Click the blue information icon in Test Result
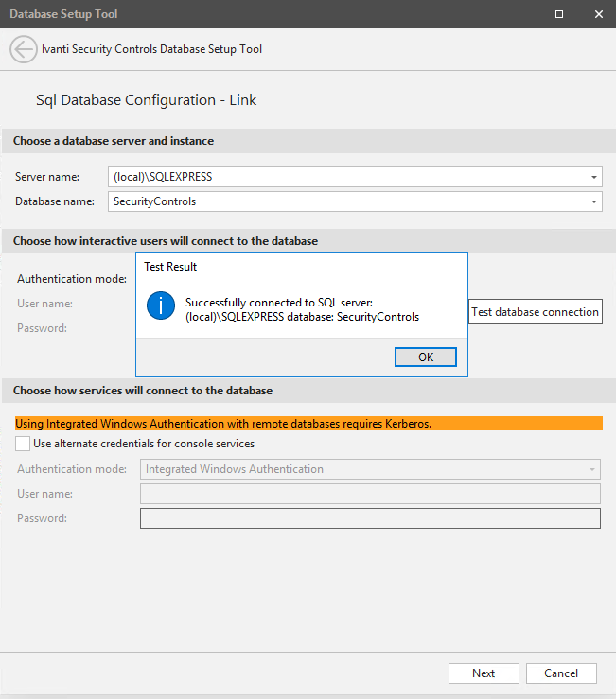This screenshot has height=699, width=616. click(164, 305)
